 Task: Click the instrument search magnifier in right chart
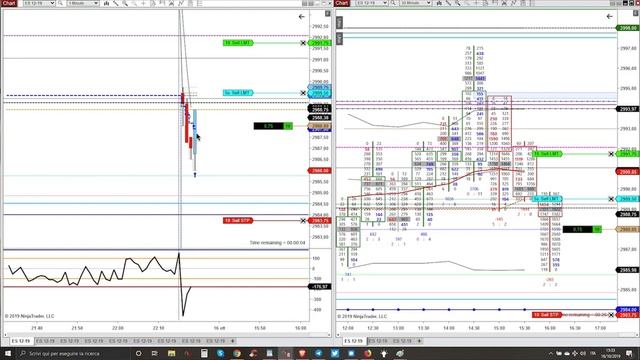[x=393, y=3]
